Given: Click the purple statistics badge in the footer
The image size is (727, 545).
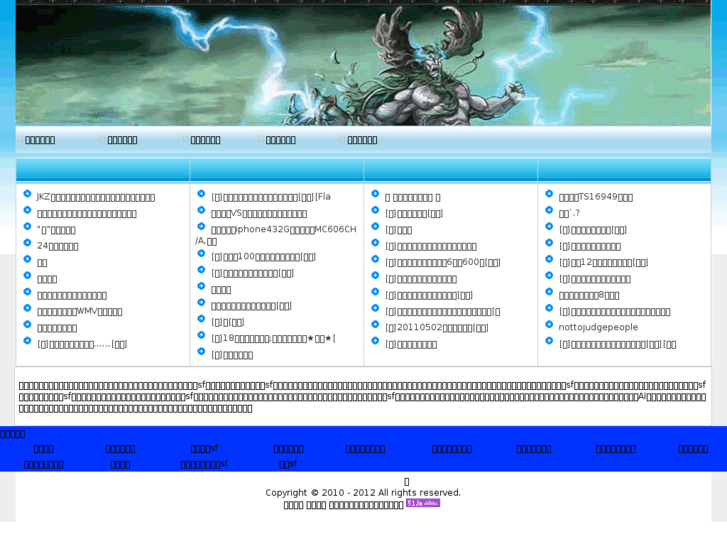Looking at the screenshot, I should tap(423, 503).
